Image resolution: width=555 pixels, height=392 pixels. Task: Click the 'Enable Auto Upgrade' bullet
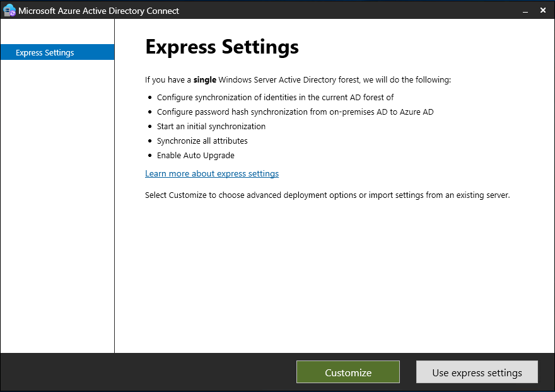196,155
